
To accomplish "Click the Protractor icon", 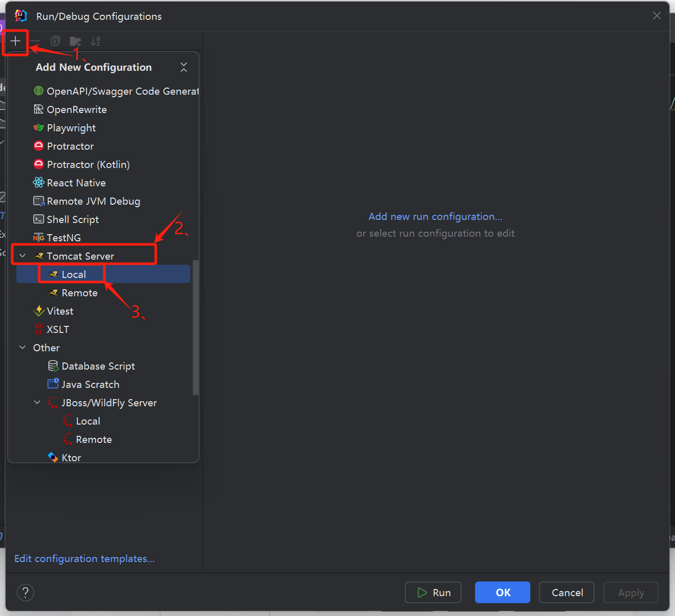I will point(39,146).
